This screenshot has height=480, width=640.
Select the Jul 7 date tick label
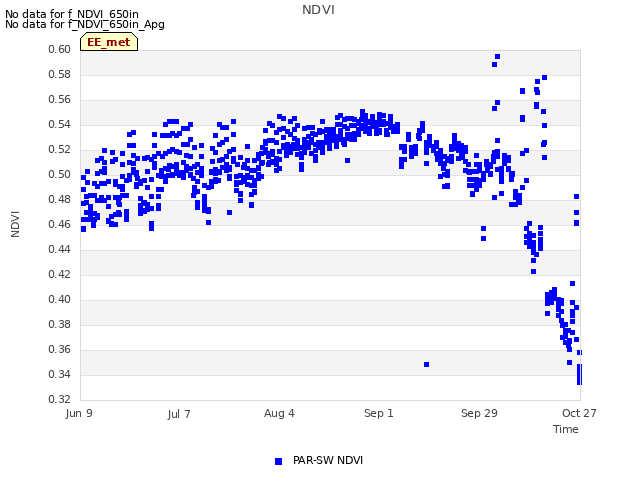(179, 414)
